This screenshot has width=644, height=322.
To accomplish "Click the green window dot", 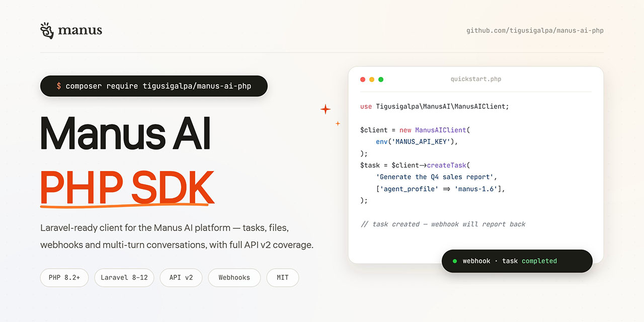I will pos(381,79).
